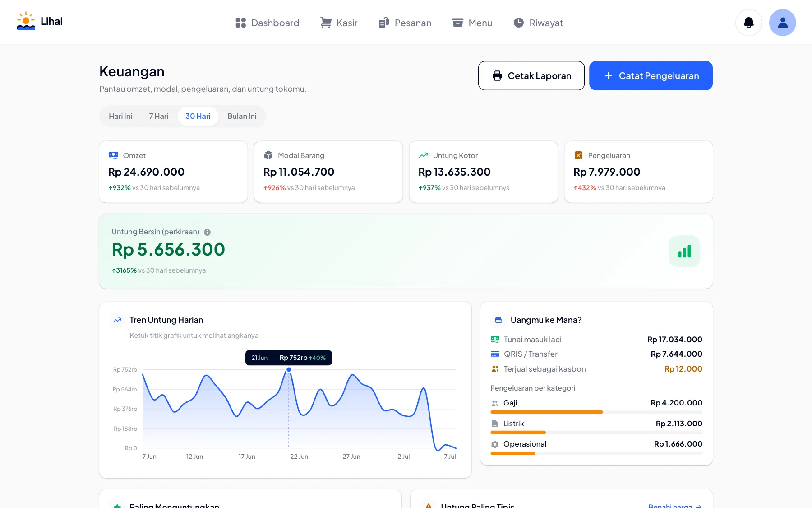812x508 pixels.
Task: Open the Pesanan navigation item
Action: coord(405,23)
